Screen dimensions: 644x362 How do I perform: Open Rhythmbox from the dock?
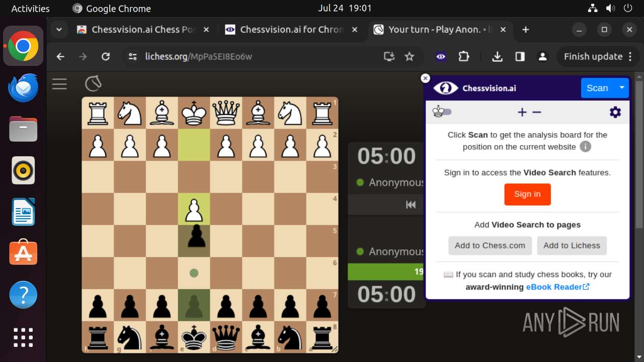(23, 170)
